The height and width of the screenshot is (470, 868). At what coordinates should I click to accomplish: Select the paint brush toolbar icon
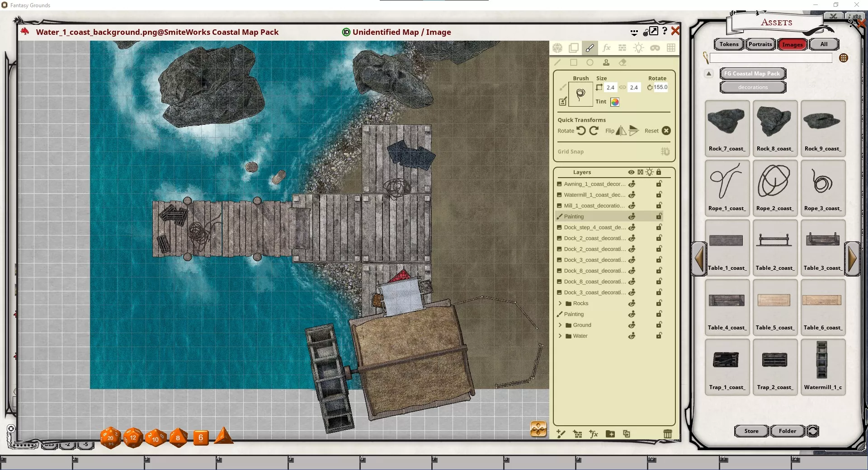click(x=590, y=48)
